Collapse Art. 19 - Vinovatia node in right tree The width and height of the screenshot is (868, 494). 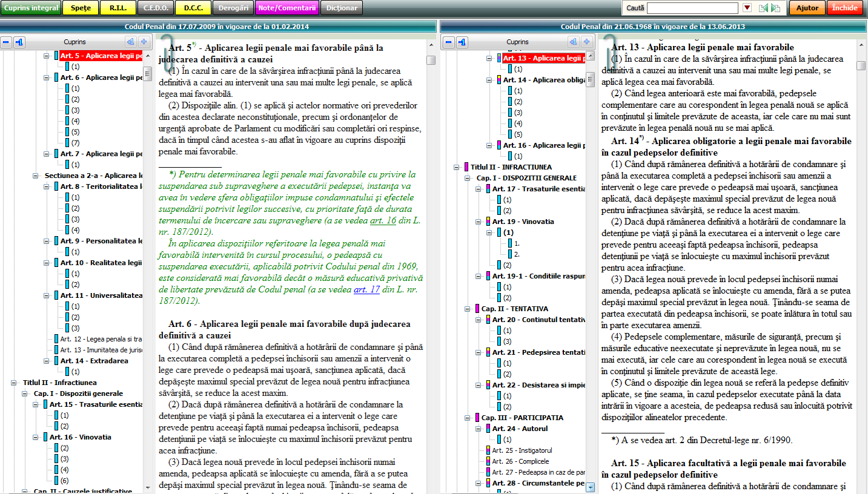479,222
